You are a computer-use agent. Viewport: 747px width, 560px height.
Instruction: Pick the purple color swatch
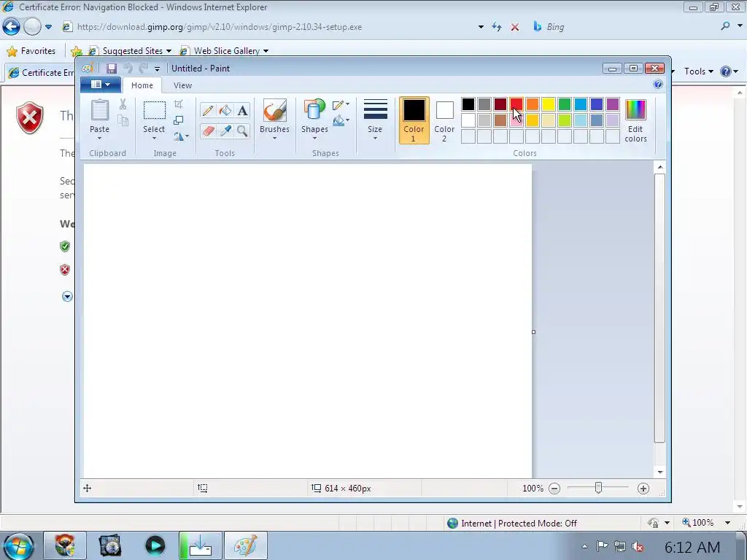pyautogui.click(x=613, y=104)
